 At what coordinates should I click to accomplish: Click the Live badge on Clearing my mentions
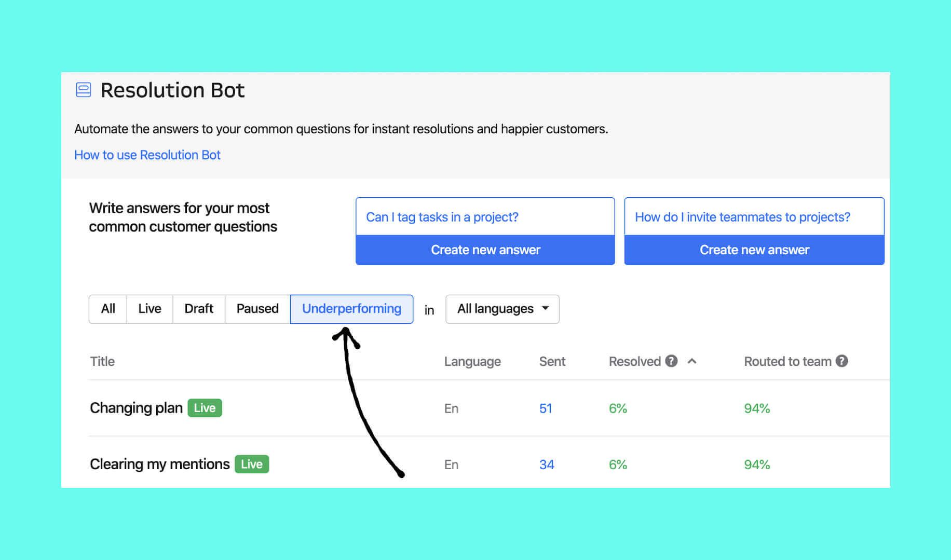(251, 463)
